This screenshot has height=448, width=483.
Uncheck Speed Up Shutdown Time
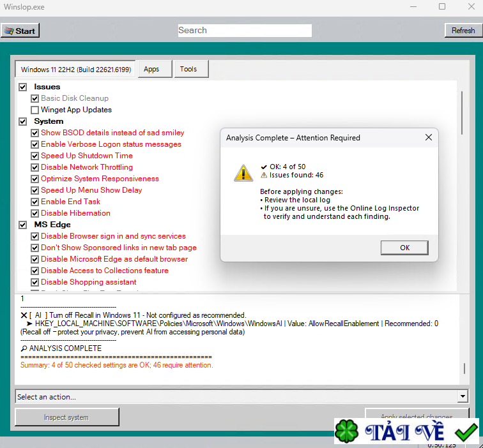click(x=34, y=156)
